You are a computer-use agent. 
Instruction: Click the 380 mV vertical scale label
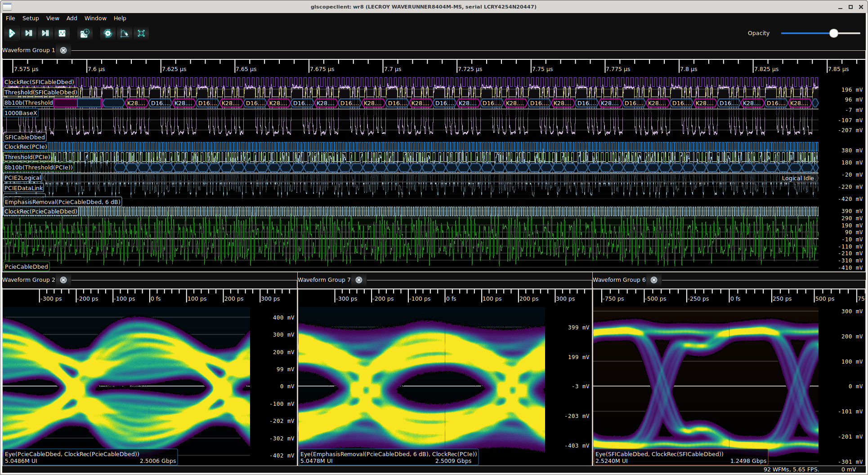coord(852,151)
